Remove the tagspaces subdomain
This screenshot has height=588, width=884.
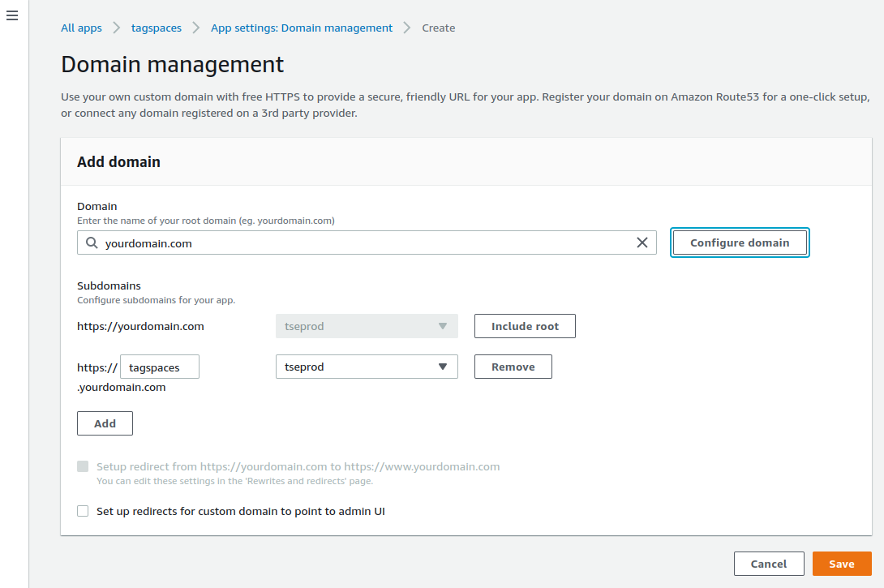513,367
